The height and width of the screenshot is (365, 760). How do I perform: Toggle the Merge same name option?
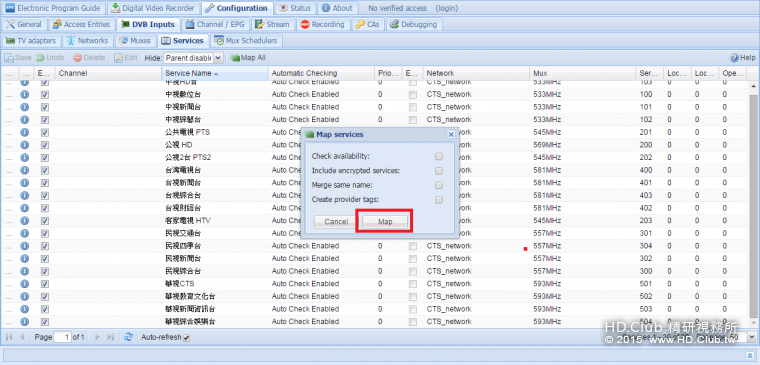point(439,185)
